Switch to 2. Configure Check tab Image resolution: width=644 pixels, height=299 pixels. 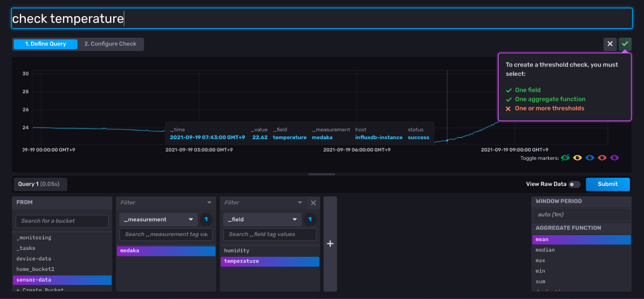[x=110, y=44]
